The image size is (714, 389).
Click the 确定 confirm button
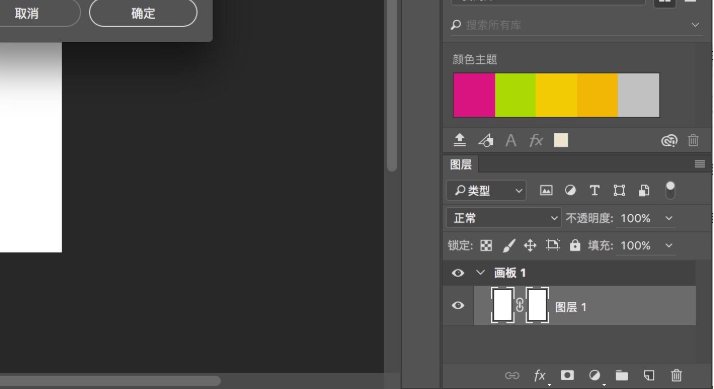click(x=143, y=13)
